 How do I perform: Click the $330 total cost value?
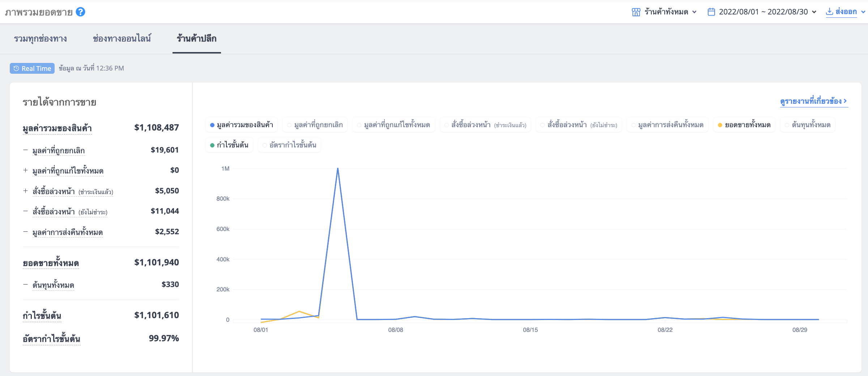coord(170,285)
